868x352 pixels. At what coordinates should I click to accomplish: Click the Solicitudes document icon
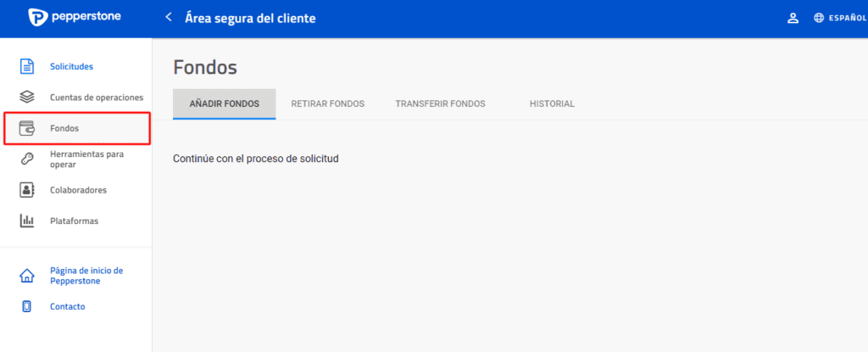[x=27, y=66]
